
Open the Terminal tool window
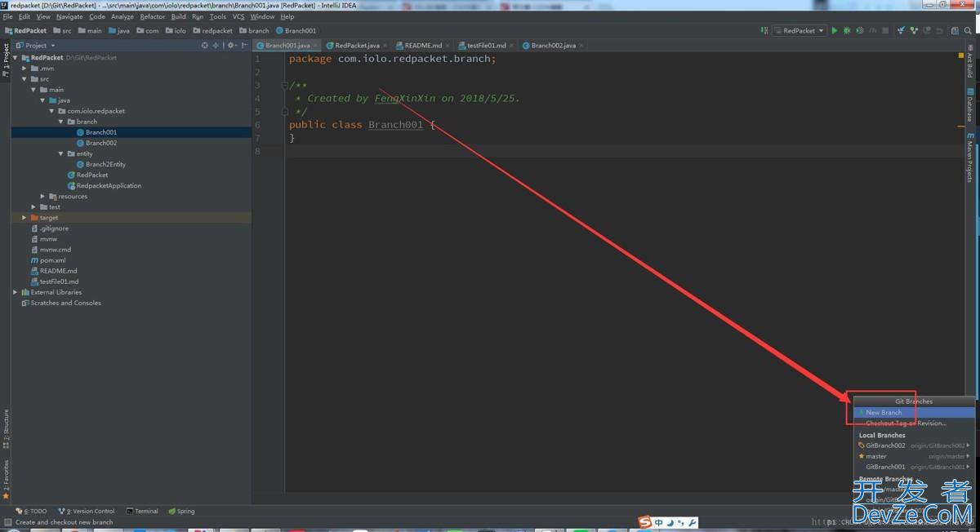[146, 512]
